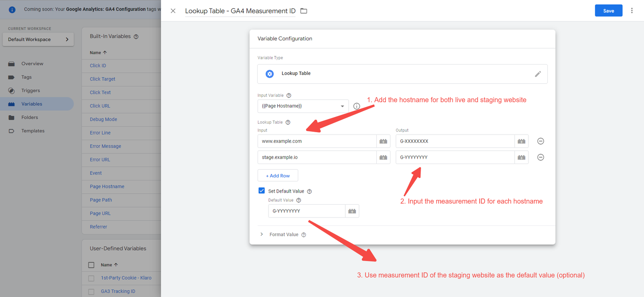
Task: Click the stage.example.io input field
Action: (x=317, y=157)
